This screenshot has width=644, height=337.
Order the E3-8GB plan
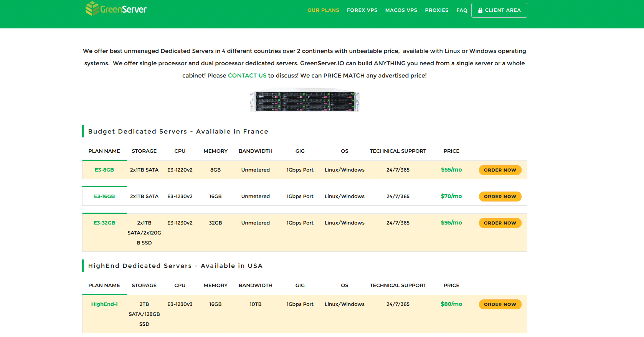click(500, 170)
